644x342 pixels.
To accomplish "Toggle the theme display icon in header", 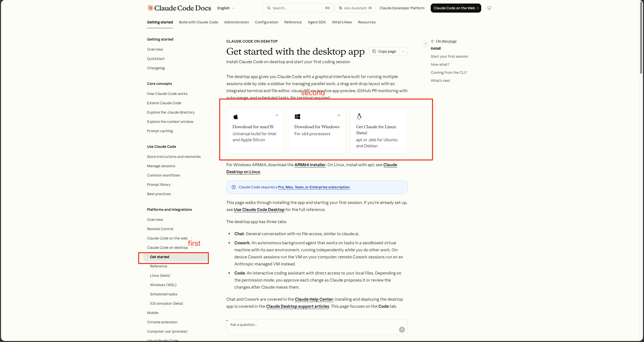I will tap(489, 8).
